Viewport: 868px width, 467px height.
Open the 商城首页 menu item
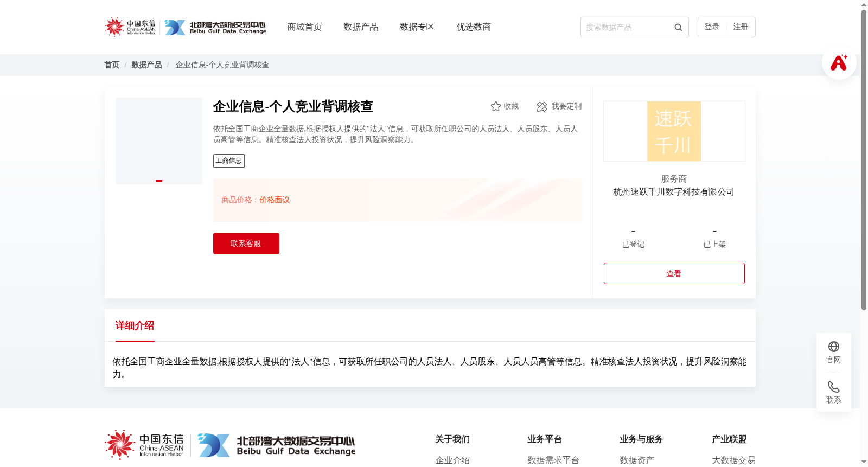point(304,27)
